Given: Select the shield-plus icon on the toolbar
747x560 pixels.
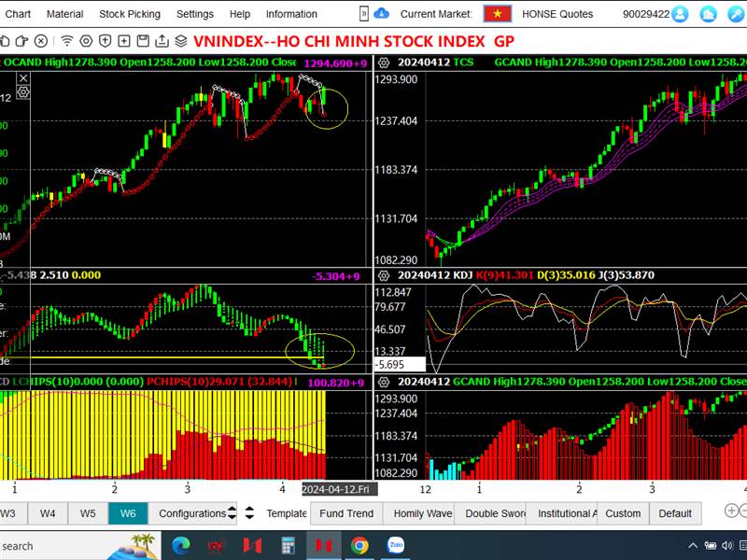Looking at the screenshot, I should click(103, 42).
